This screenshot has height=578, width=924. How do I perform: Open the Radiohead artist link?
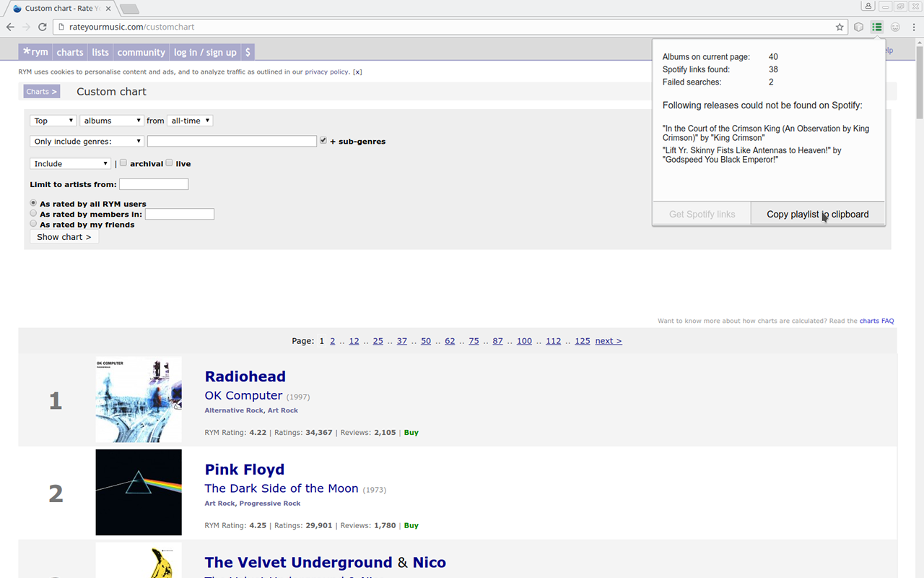coord(245,376)
